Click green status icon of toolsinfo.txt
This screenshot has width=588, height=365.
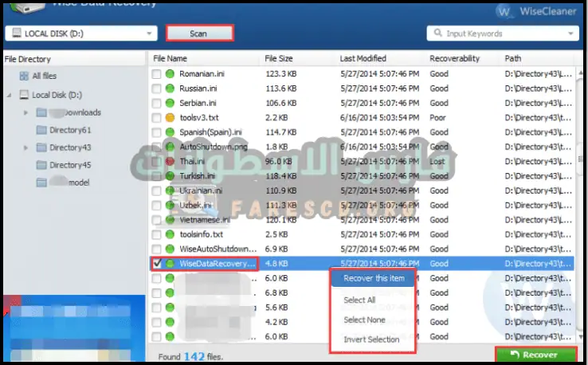(x=170, y=235)
